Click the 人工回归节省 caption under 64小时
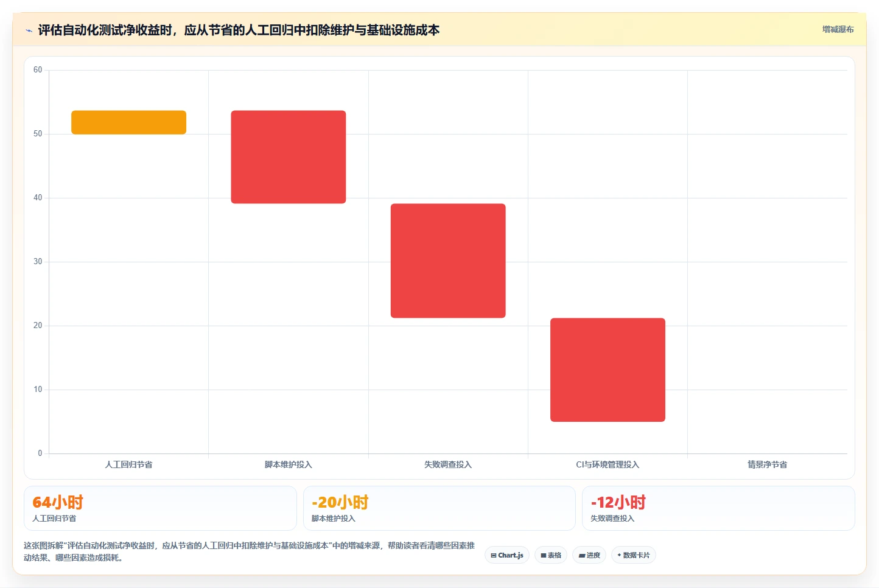 coord(54,519)
